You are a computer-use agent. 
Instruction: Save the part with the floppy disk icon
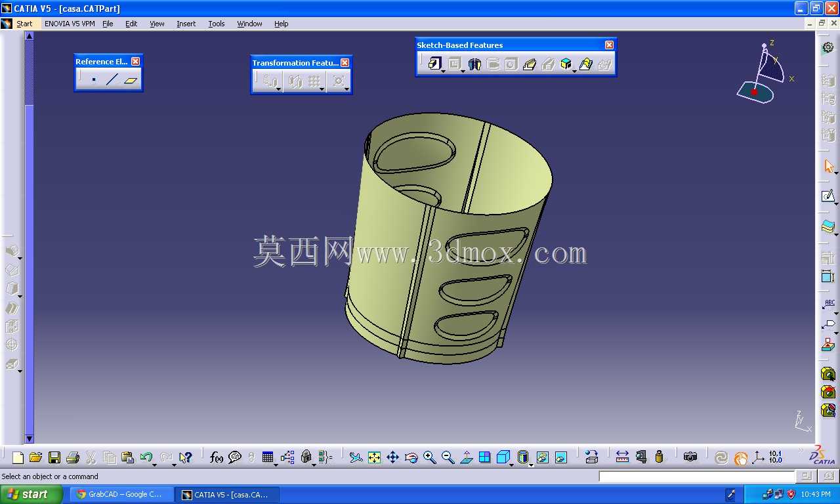[x=54, y=457]
